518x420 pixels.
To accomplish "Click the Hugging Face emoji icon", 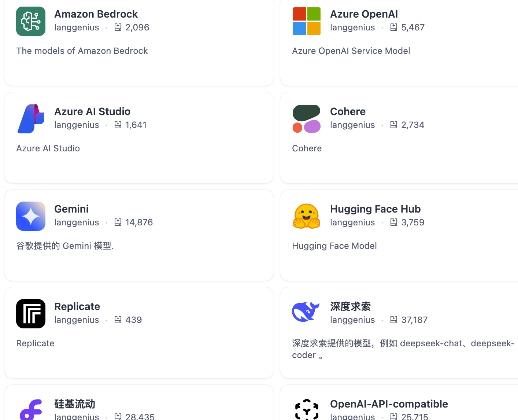I will coord(307,216).
